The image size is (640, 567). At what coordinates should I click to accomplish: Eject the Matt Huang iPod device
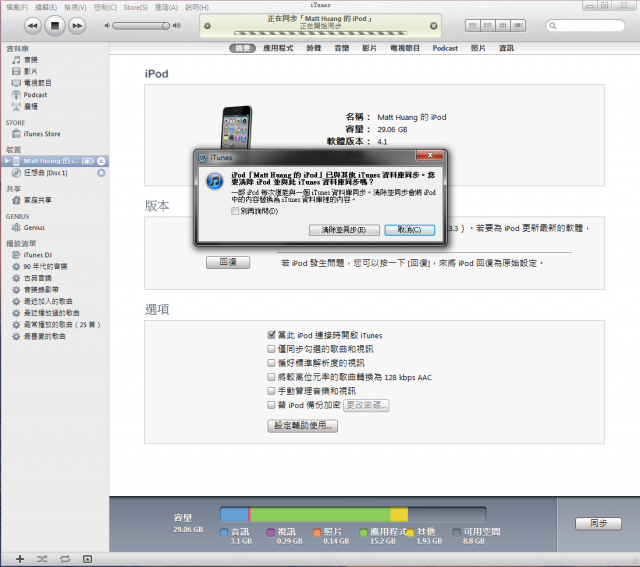point(101,161)
